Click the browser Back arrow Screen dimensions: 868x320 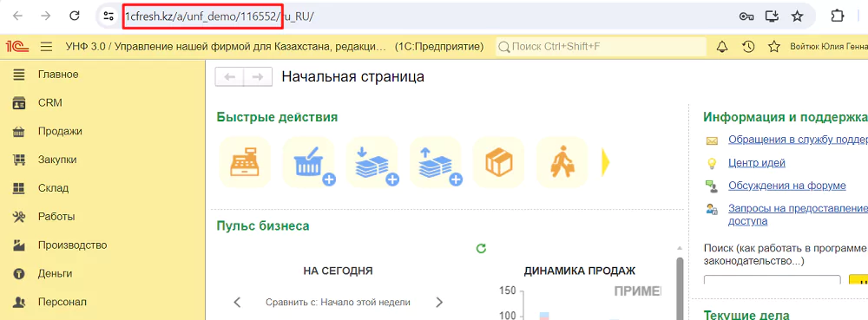click(17, 16)
